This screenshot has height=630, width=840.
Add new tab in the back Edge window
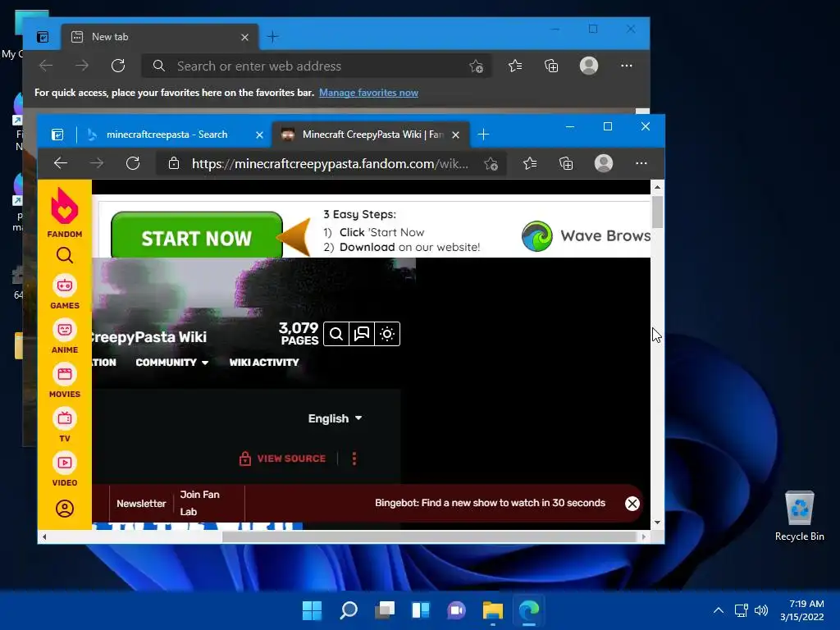[272, 37]
